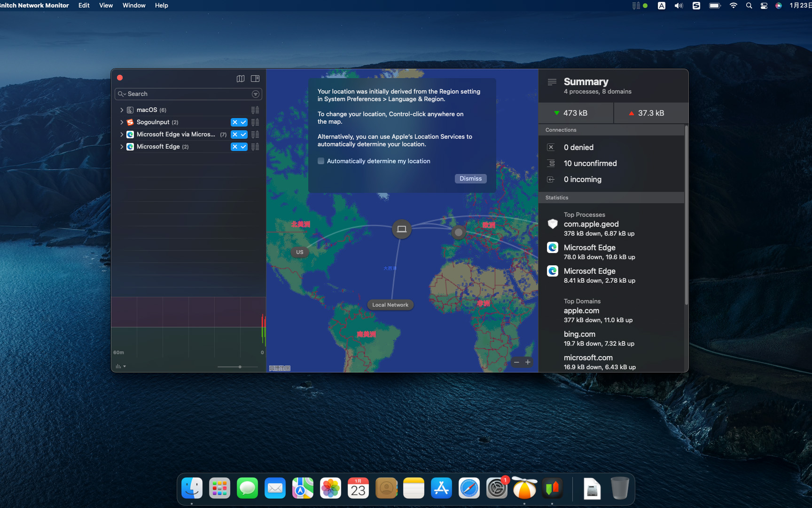Click the traffic rate bars next to macOS
This screenshot has height=508, width=812.
(255, 110)
